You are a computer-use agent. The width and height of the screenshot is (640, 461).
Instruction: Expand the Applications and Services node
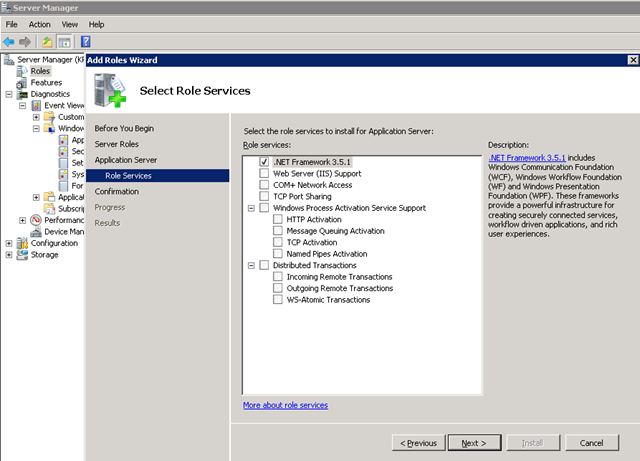click(x=36, y=197)
